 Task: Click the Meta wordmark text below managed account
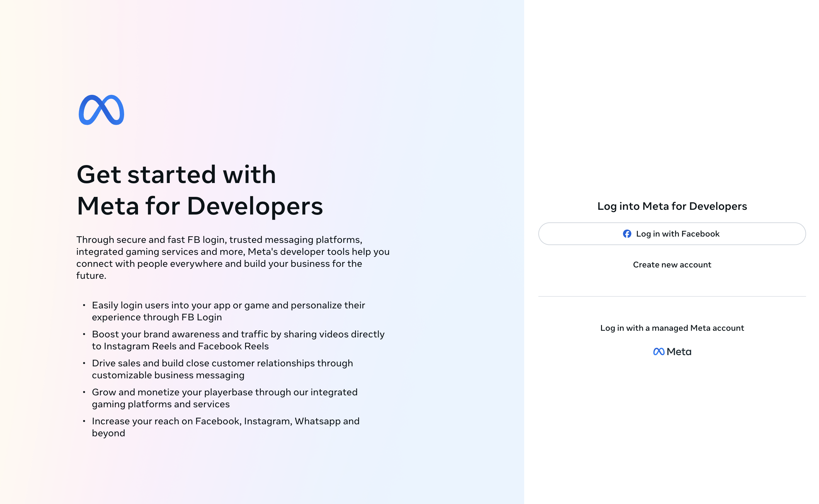(x=679, y=352)
